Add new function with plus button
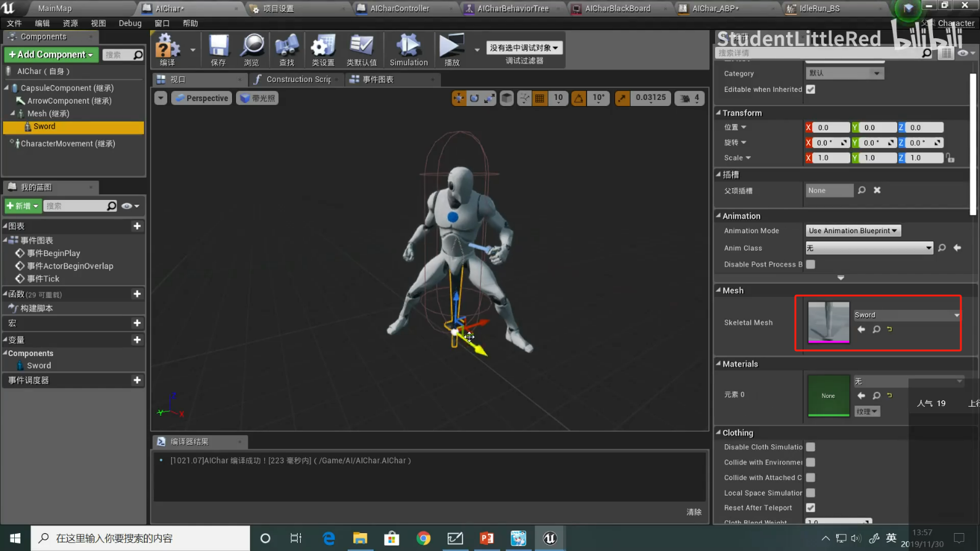This screenshot has height=551, width=980. [137, 294]
